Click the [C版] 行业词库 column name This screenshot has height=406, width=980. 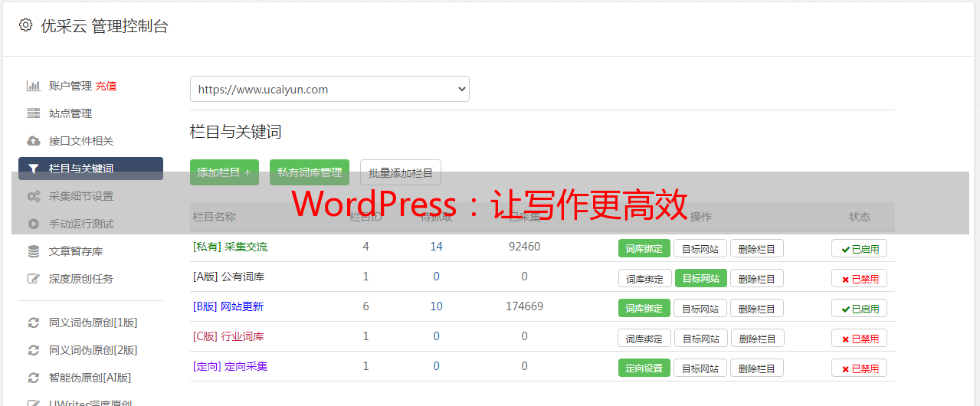click(x=228, y=336)
